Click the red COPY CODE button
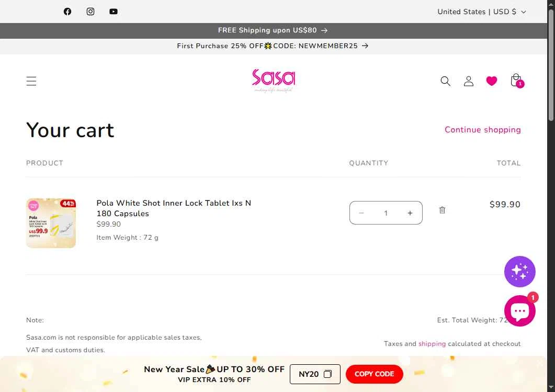 click(374, 374)
